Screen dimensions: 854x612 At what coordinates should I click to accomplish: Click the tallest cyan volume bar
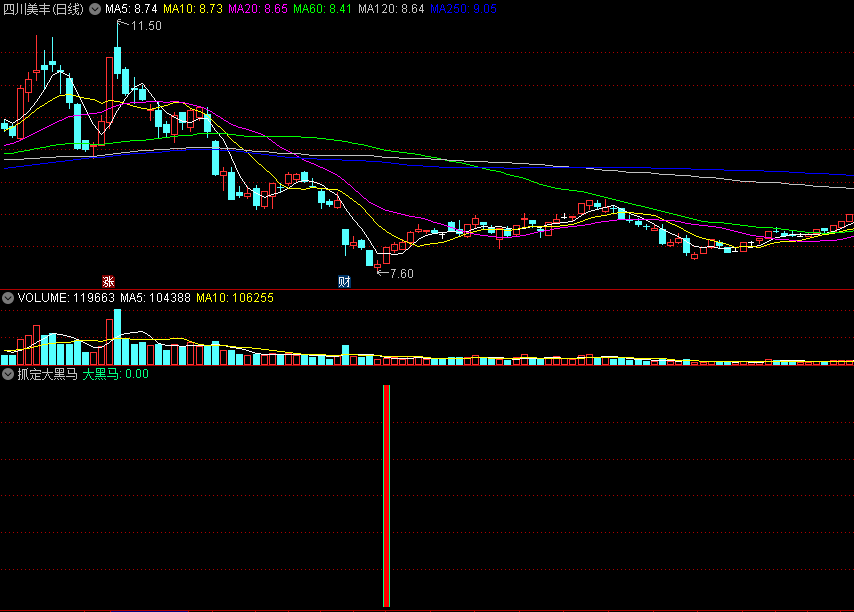[x=118, y=337]
